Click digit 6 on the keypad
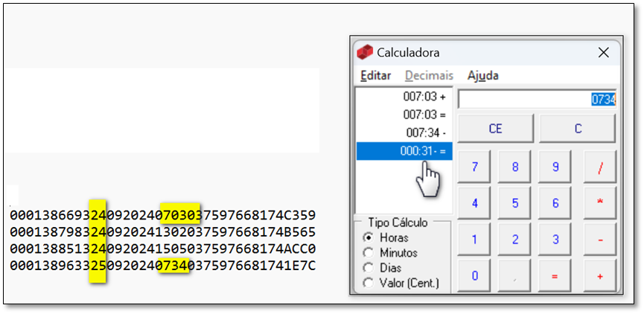Viewport: 644px width, 314px height. (x=555, y=203)
